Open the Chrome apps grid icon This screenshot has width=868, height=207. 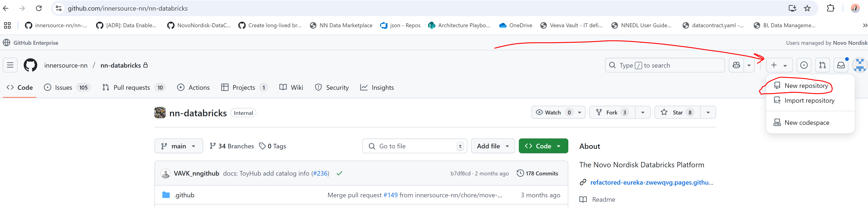point(7,25)
